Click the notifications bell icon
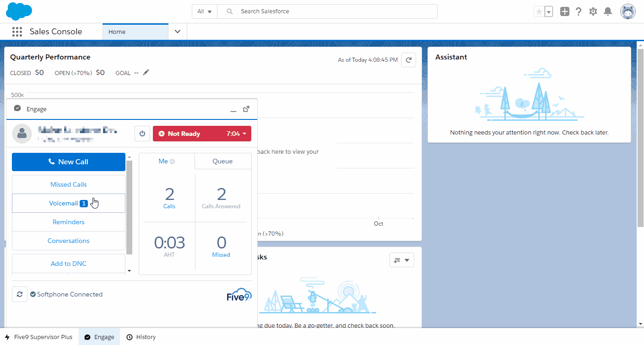The width and height of the screenshot is (644, 345). [608, 11]
